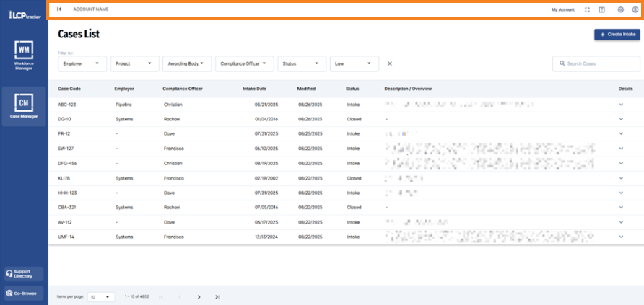
Task: Select the DFG-456 case code
Action: 67,163
